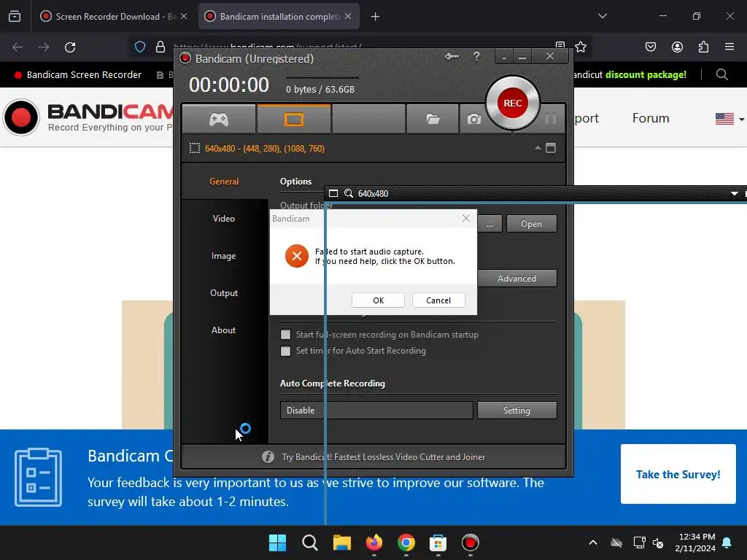Open dropdown arrow on 640x480 capture bar
Viewport: 747px width, 560px height.
point(734,193)
